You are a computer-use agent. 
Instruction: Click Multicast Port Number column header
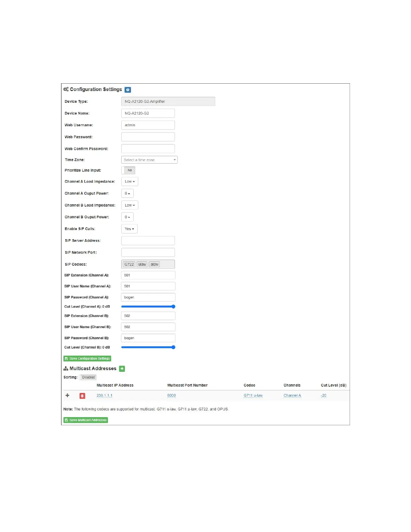[187, 385]
